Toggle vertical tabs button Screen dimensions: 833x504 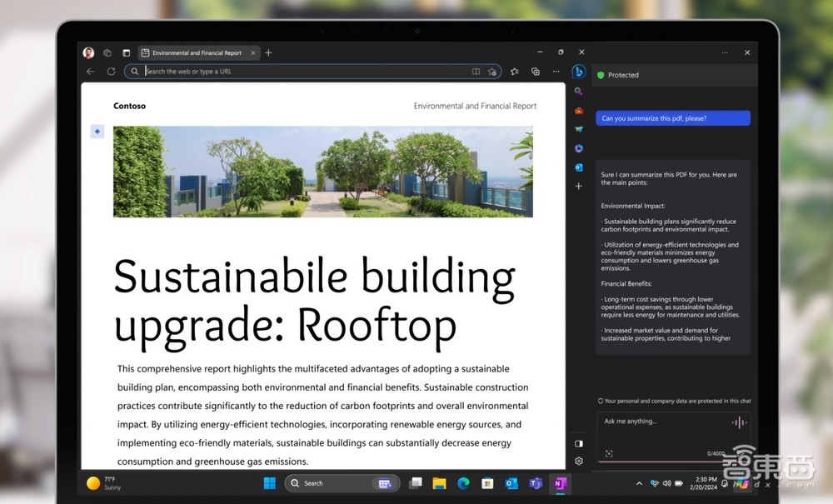pyautogui.click(x=126, y=52)
